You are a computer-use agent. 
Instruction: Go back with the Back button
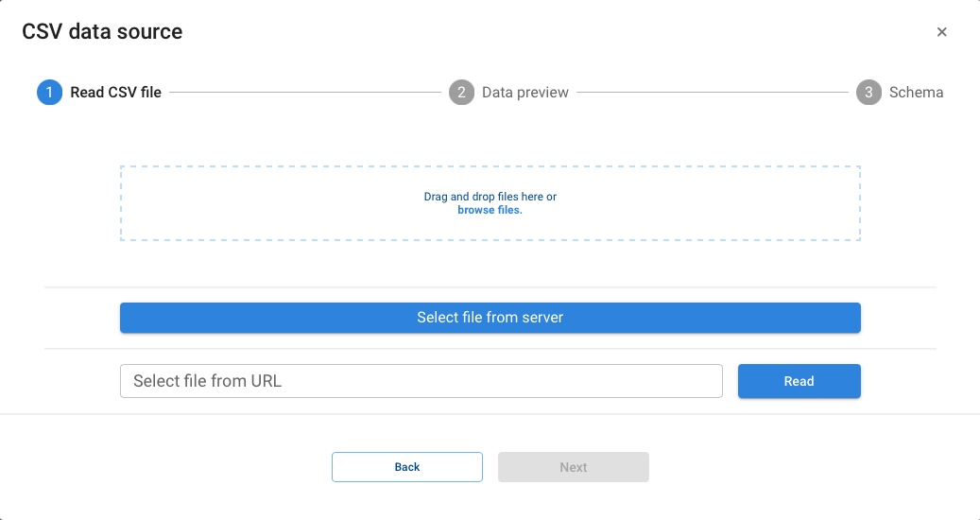(406, 467)
